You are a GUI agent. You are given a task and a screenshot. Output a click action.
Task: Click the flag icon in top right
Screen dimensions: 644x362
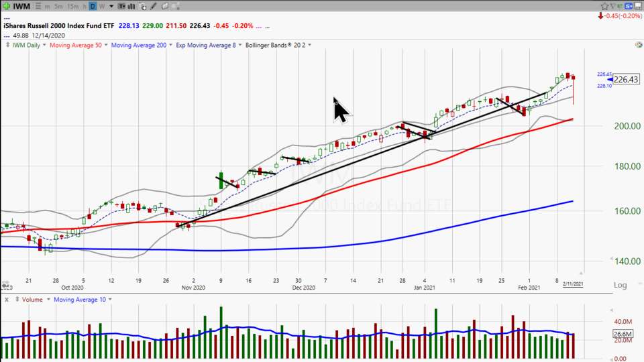pyautogui.click(x=612, y=6)
